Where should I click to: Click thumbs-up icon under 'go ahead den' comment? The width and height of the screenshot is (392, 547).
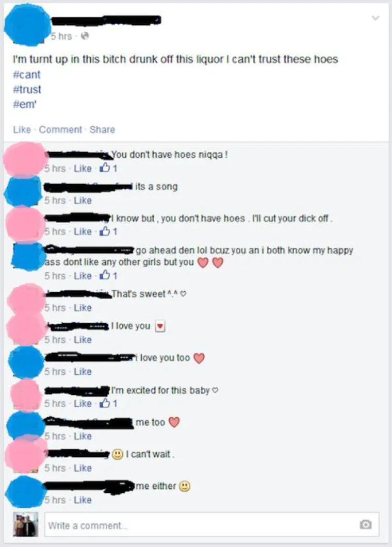coord(104,275)
